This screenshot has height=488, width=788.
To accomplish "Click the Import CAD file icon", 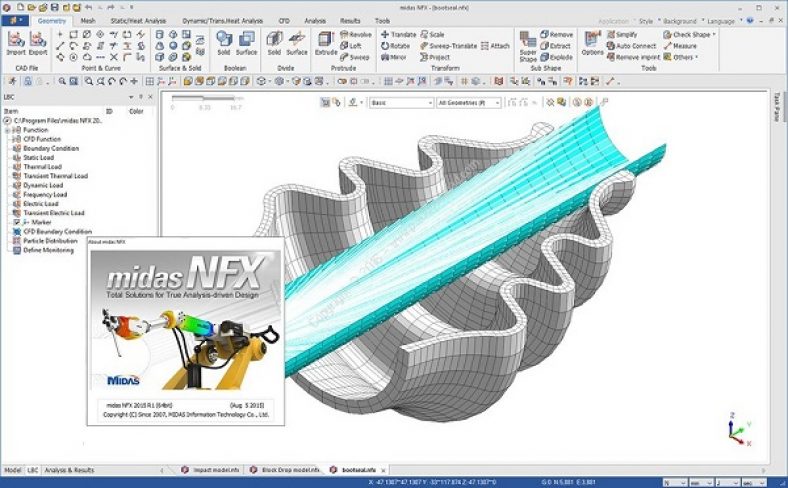I will (16, 44).
